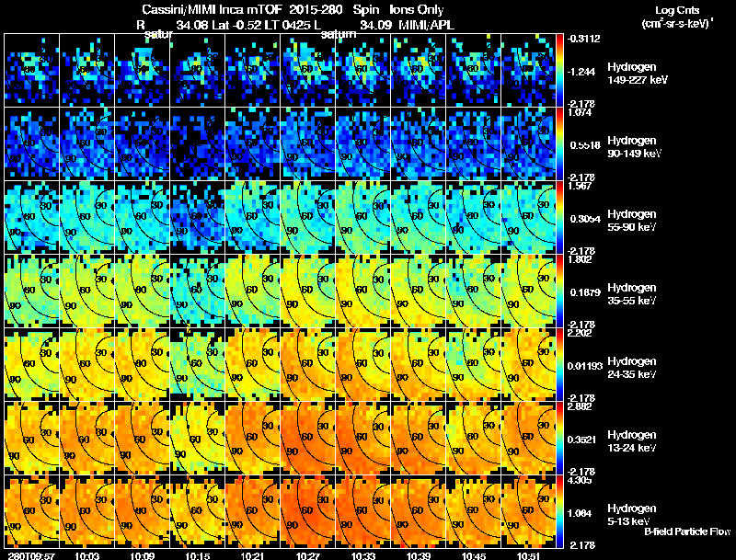736x560 pixels.
Task: Click the '0.1679' colorbar value
Action: pyautogui.click(x=585, y=292)
